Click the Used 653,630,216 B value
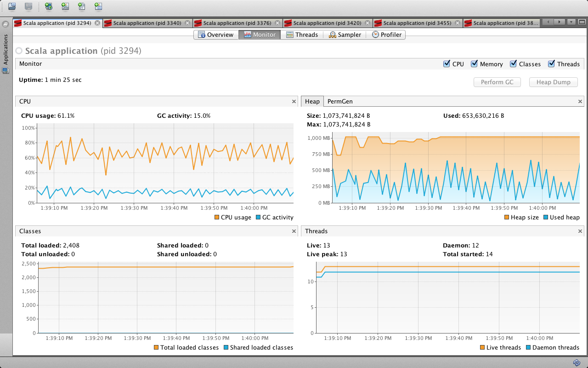The image size is (588, 368). pyautogui.click(x=483, y=116)
